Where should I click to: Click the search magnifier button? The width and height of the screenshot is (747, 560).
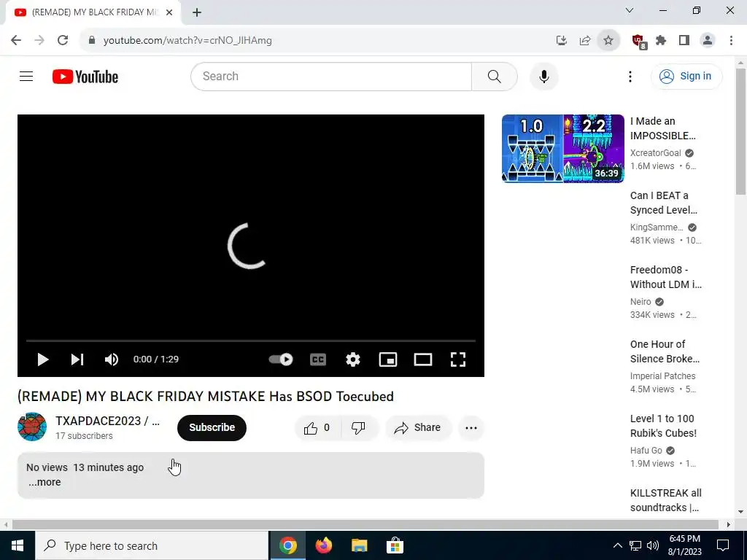point(494,76)
